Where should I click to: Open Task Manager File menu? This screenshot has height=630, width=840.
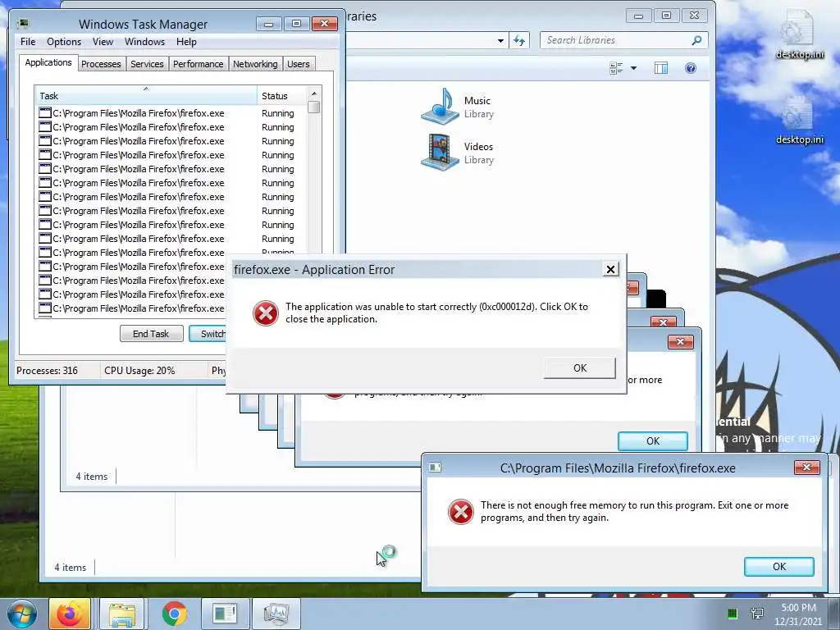pos(28,42)
